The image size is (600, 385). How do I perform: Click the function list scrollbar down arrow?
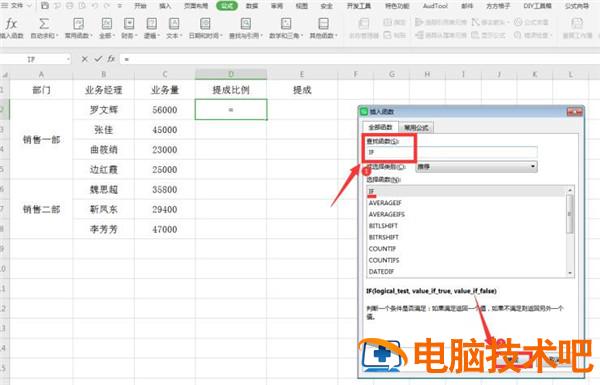pyautogui.click(x=570, y=273)
